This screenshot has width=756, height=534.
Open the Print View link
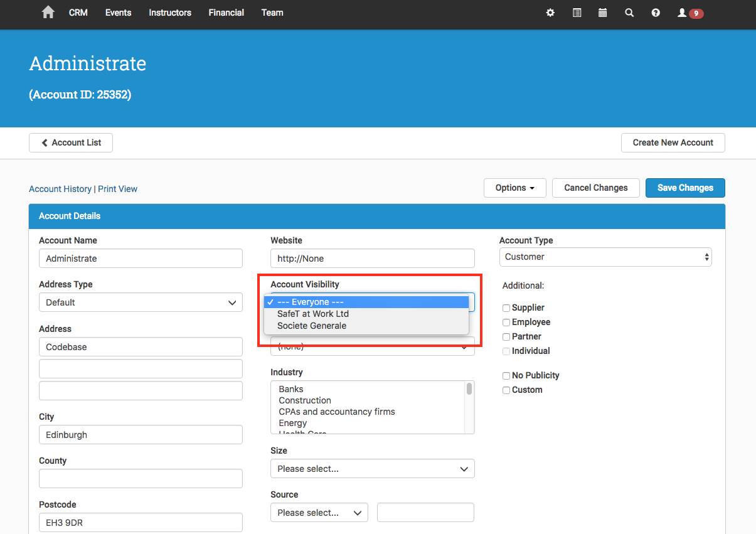pos(117,189)
